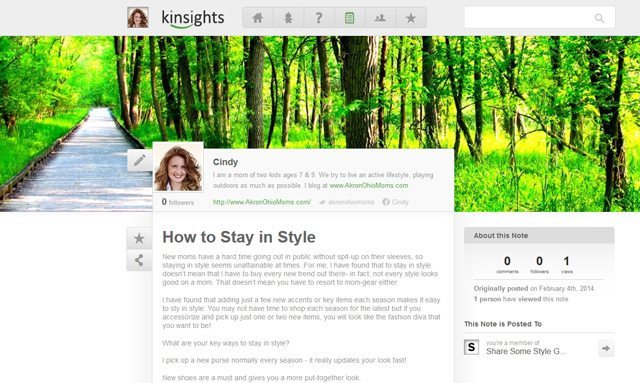Open Cindy's large profile photo
The image size is (640, 383).
(x=178, y=167)
